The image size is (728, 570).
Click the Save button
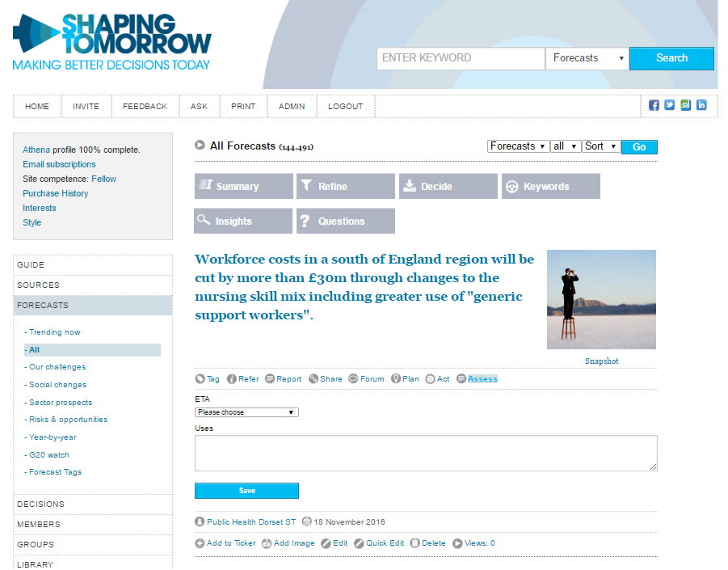pyautogui.click(x=246, y=491)
